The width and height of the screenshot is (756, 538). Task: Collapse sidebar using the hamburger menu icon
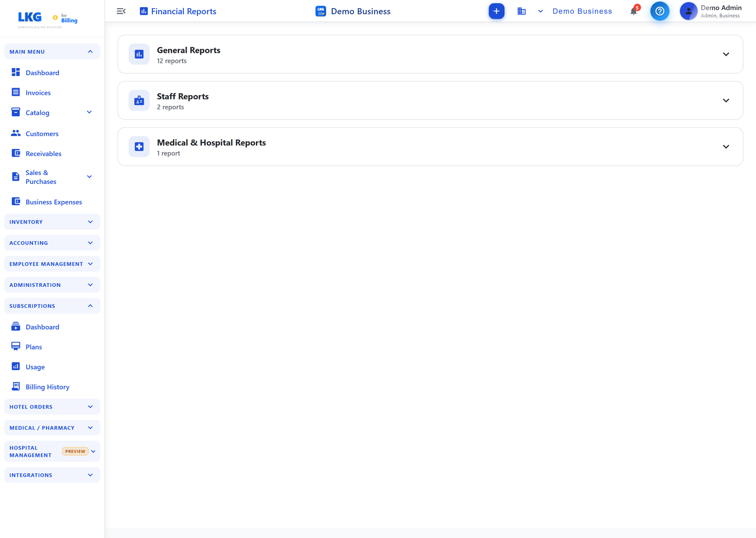121,11
